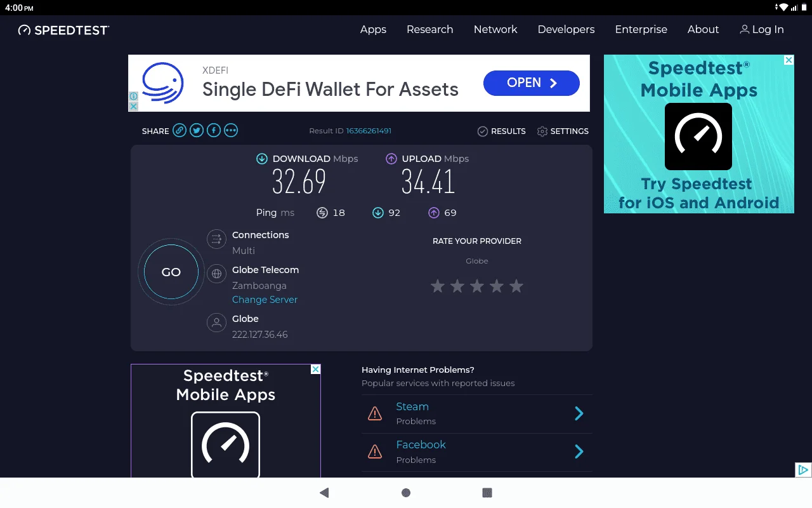Open the Enterprise menu
Screen dimensions: 812x508
pos(641,29)
